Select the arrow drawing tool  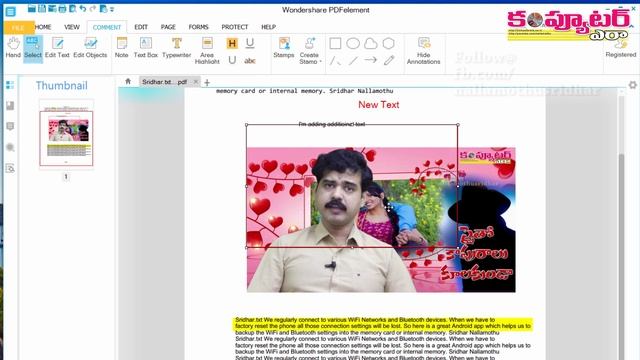tap(371, 60)
